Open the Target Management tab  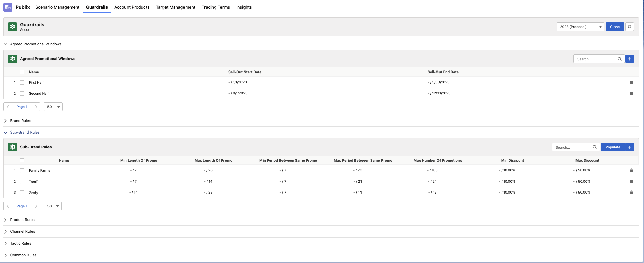coord(176,7)
